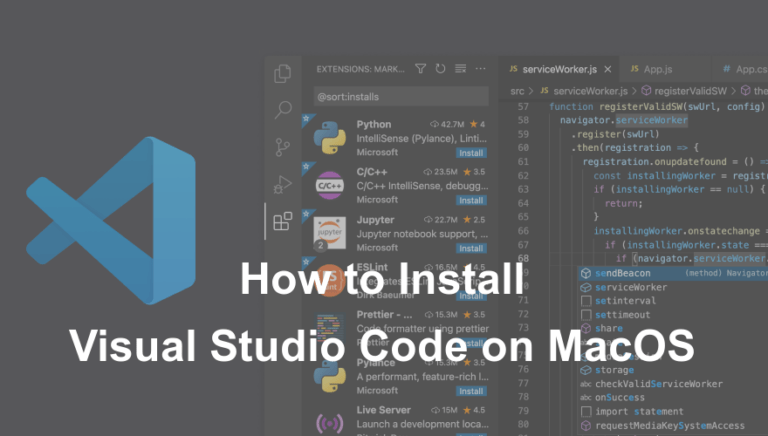Screen dimensions: 768x436
Task: Click the sendBeacon method suggestion icon
Action: click(x=586, y=273)
